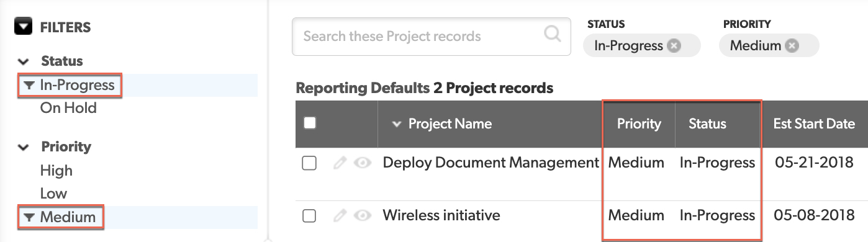View the Deploy Document Management record eye
868x242 pixels.
(363, 163)
